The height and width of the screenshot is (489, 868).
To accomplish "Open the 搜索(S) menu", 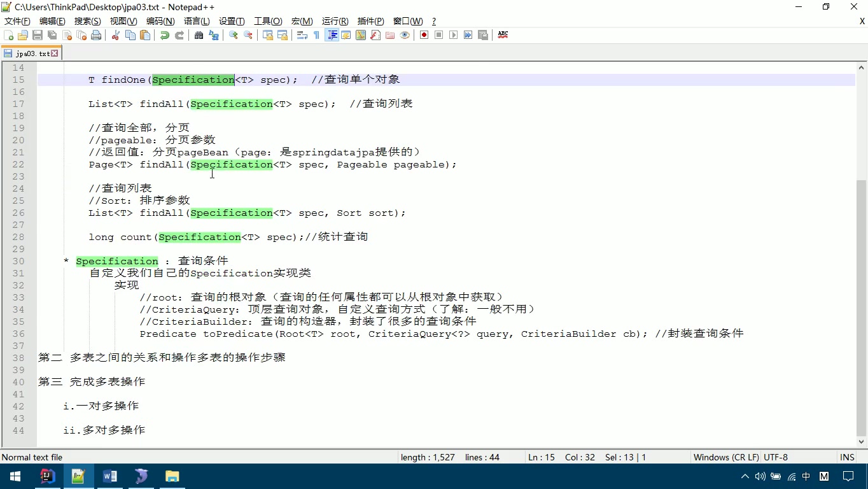I will [88, 21].
